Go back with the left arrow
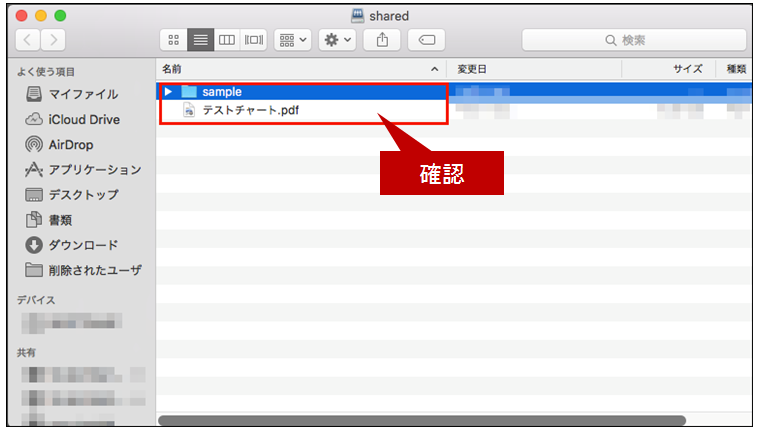759x433 pixels. click(x=28, y=40)
